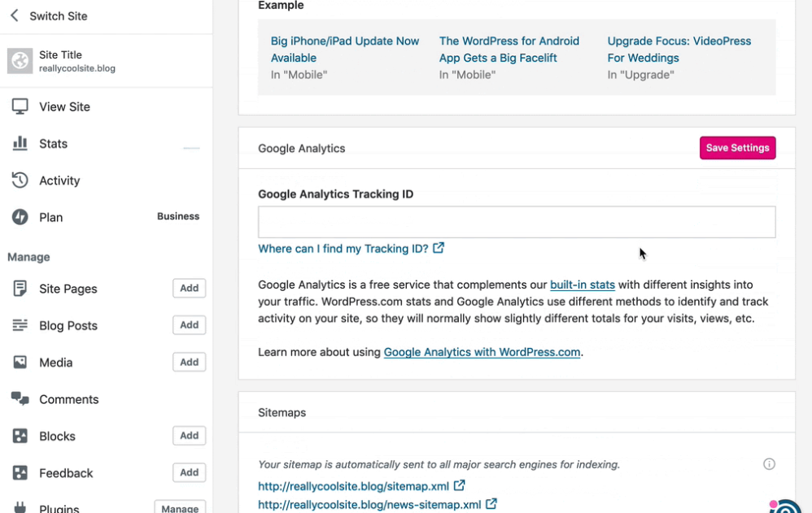
Task: Click the Site Pages document icon
Action: click(20, 289)
